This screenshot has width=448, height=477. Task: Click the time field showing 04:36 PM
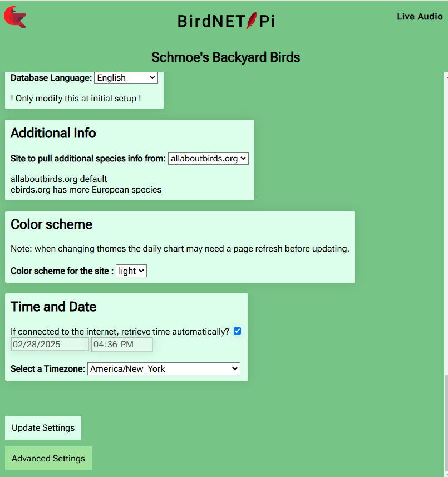click(122, 345)
